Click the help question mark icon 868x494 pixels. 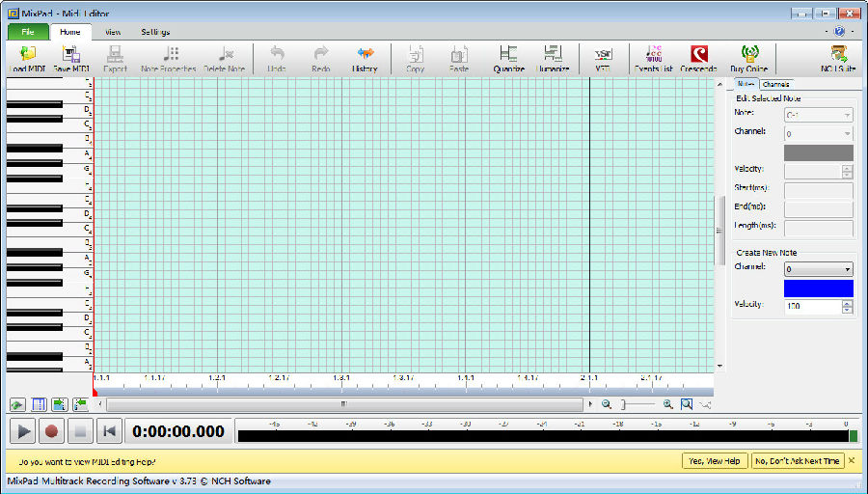839,32
